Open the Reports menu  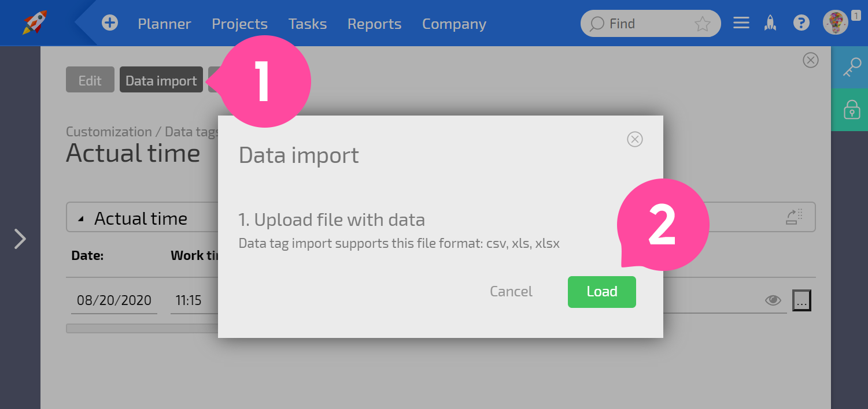[x=374, y=24]
